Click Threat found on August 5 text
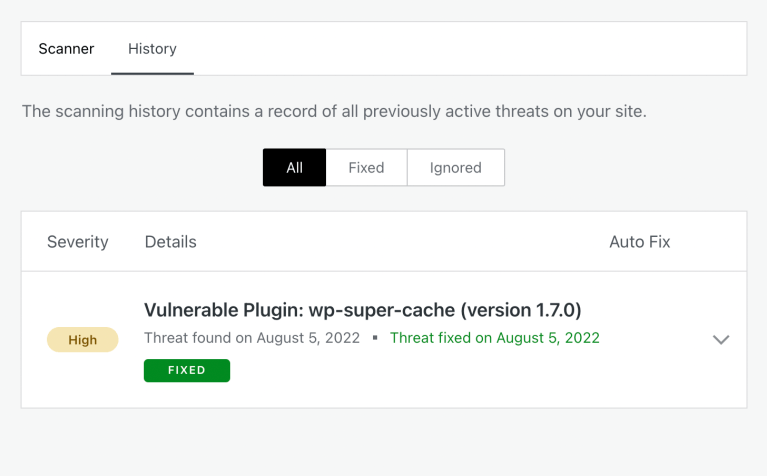The image size is (767, 476). coord(251,338)
